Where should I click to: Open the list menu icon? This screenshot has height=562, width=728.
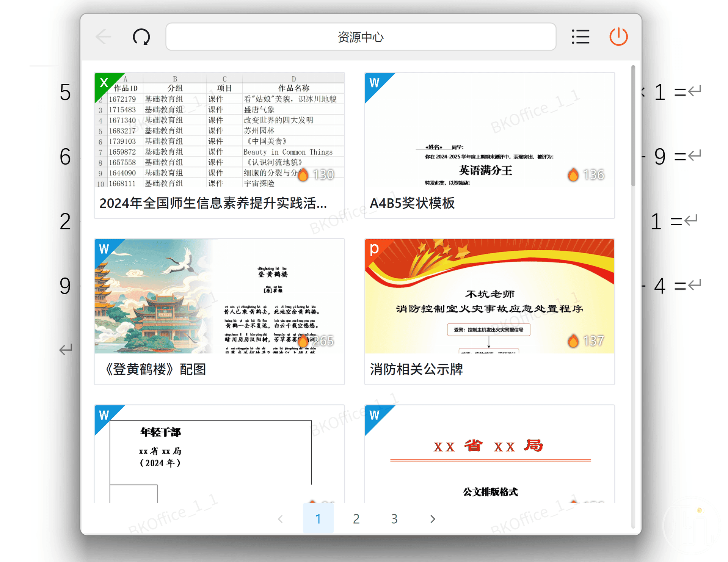point(580,37)
